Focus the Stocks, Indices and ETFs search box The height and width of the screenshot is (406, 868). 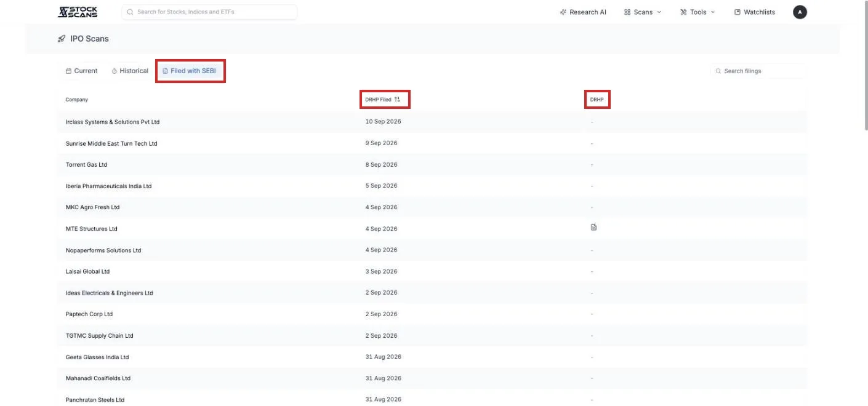[209, 12]
